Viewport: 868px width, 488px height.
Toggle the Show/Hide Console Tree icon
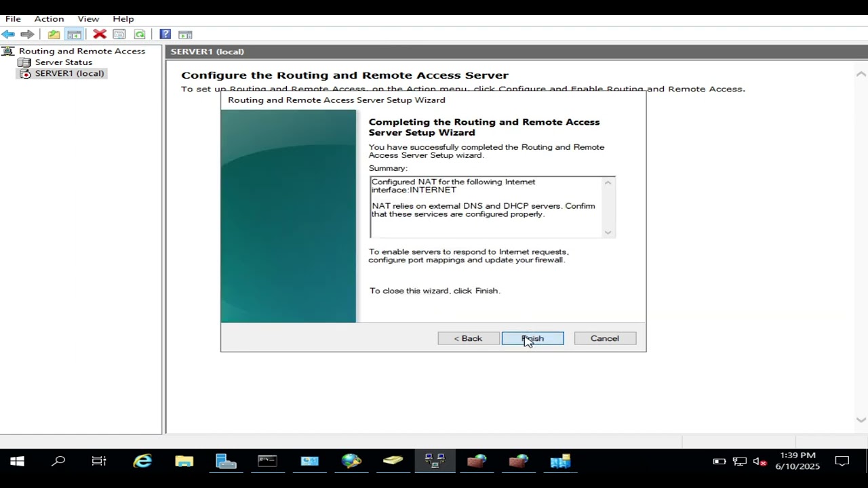pyautogui.click(x=75, y=34)
